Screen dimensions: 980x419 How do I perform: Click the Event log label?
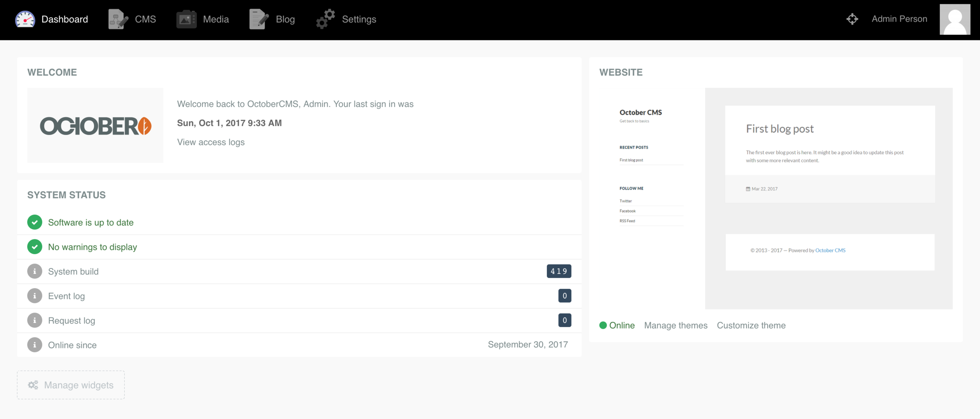pyautogui.click(x=66, y=296)
